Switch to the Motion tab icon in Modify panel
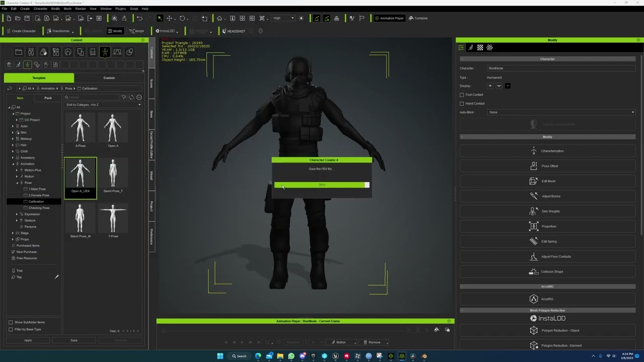The width and height of the screenshot is (644, 362). point(470,48)
